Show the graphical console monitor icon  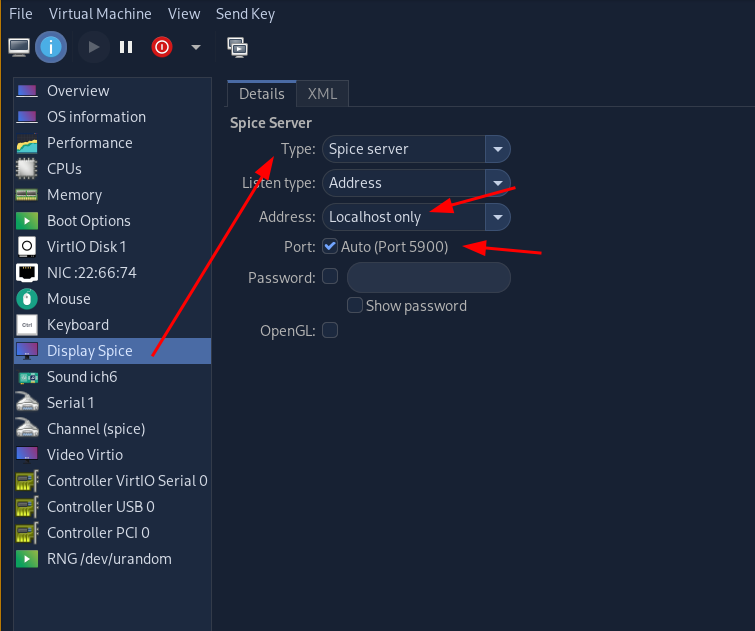[x=19, y=47]
